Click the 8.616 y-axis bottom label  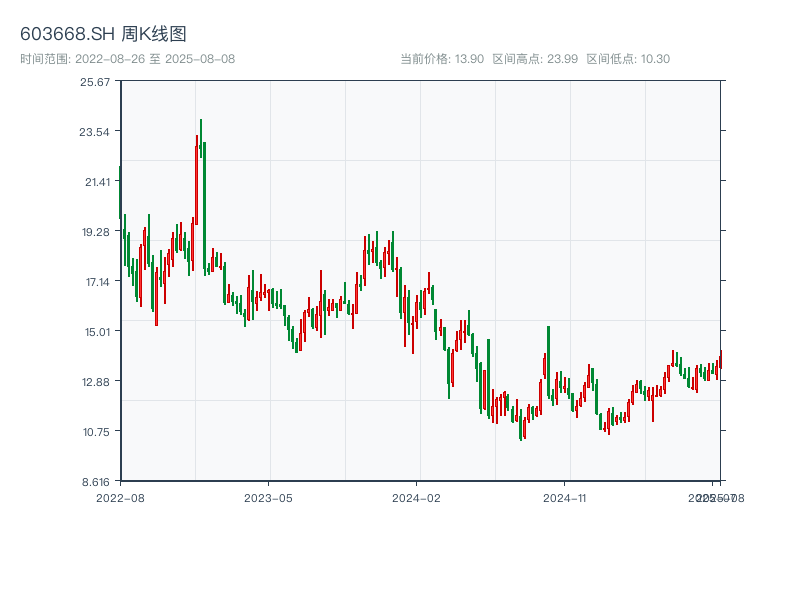pyautogui.click(x=95, y=482)
